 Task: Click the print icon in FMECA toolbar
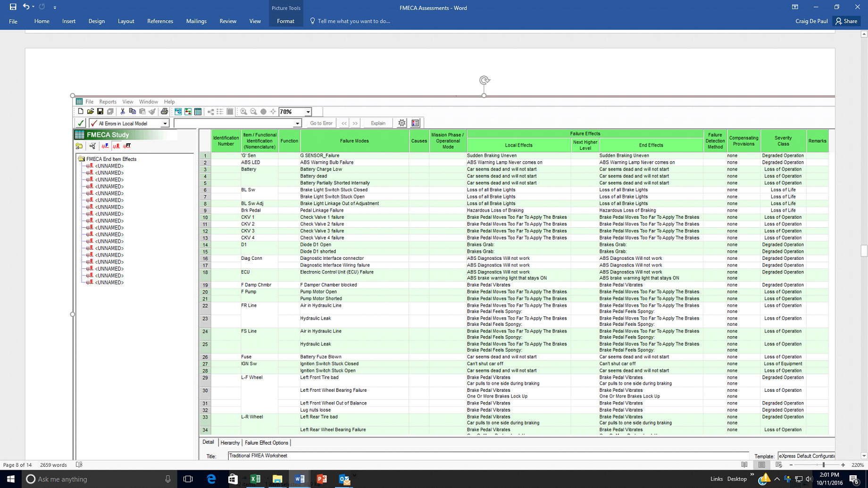pyautogui.click(x=164, y=112)
